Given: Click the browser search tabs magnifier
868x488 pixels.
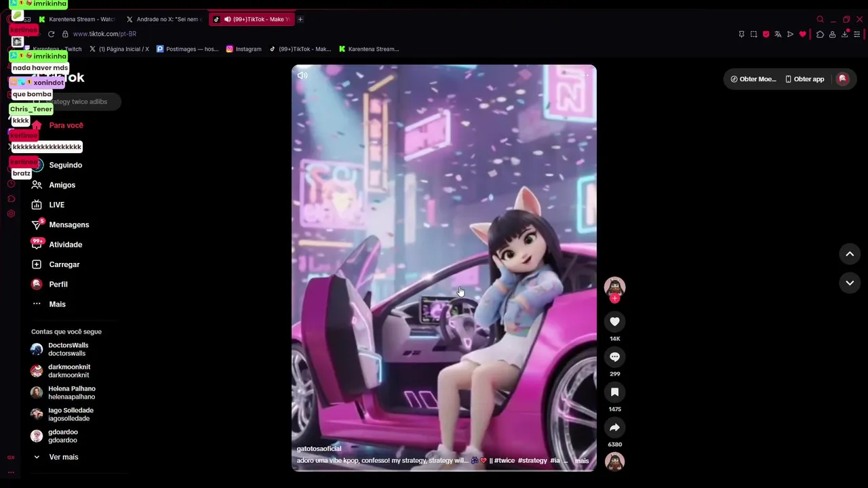Looking at the screenshot, I should click(820, 19).
